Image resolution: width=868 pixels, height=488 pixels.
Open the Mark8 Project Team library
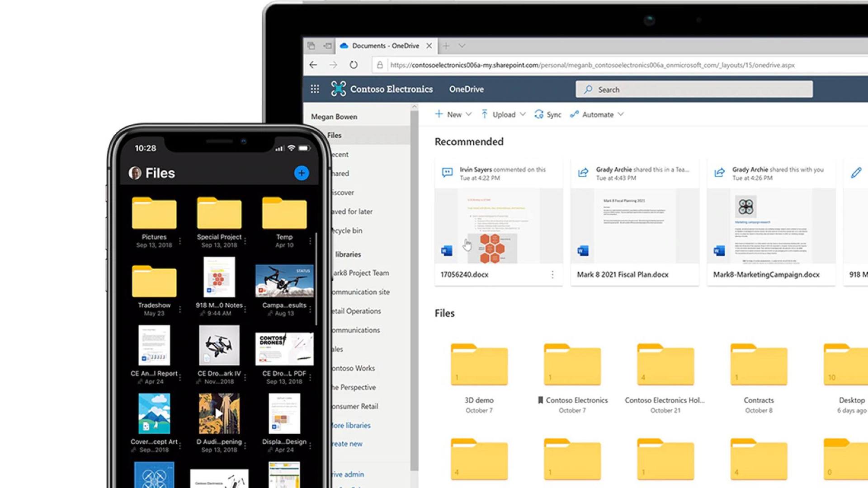(360, 273)
